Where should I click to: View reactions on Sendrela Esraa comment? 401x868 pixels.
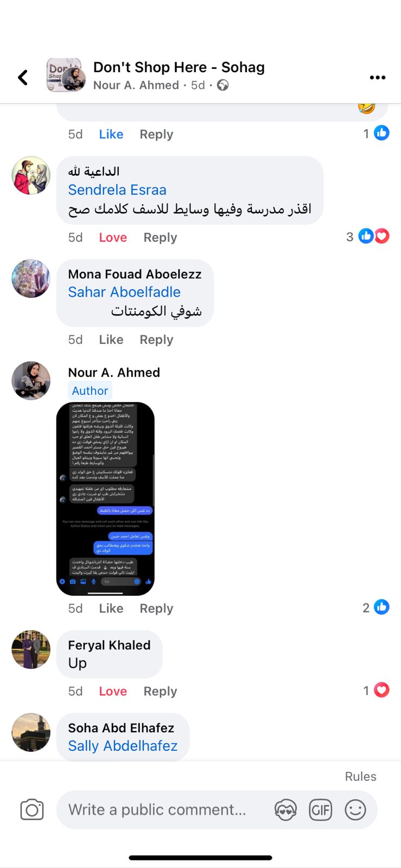click(368, 237)
